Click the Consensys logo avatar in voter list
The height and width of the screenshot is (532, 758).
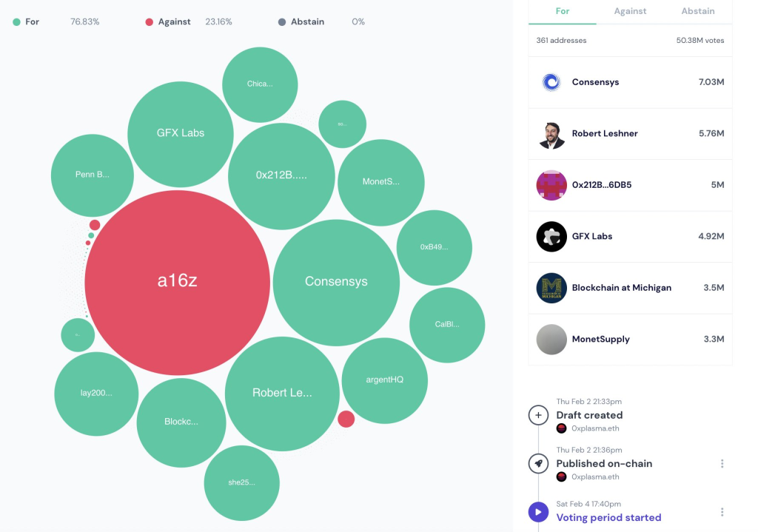pyautogui.click(x=551, y=82)
